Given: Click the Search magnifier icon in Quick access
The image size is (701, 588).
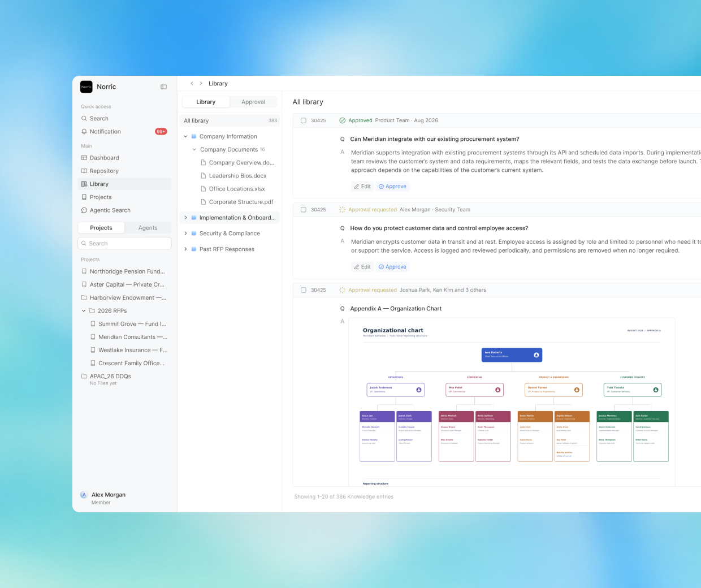Looking at the screenshot, I should pos(84,119).
